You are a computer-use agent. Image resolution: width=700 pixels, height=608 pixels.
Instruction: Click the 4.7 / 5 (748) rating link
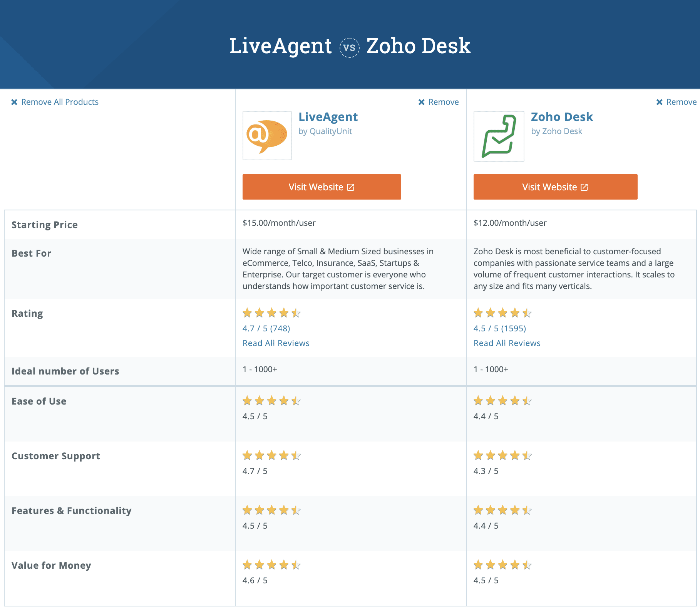click(266, 328)
